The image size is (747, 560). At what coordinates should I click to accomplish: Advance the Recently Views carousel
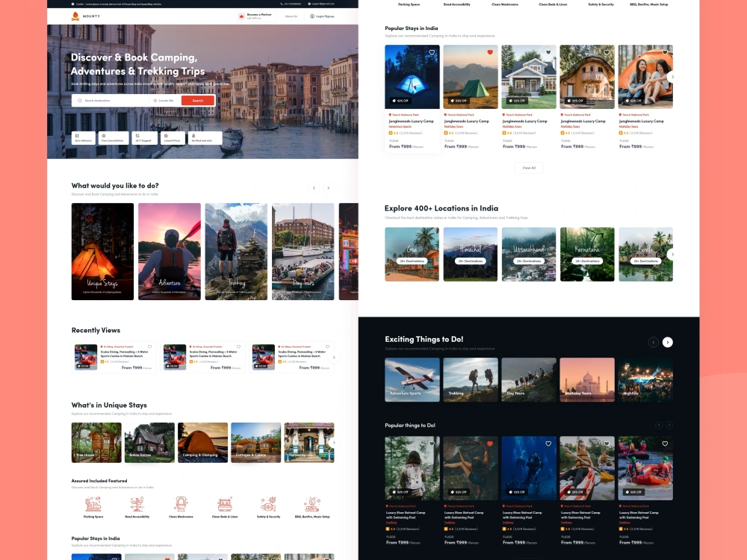click(x=334, y=357)
